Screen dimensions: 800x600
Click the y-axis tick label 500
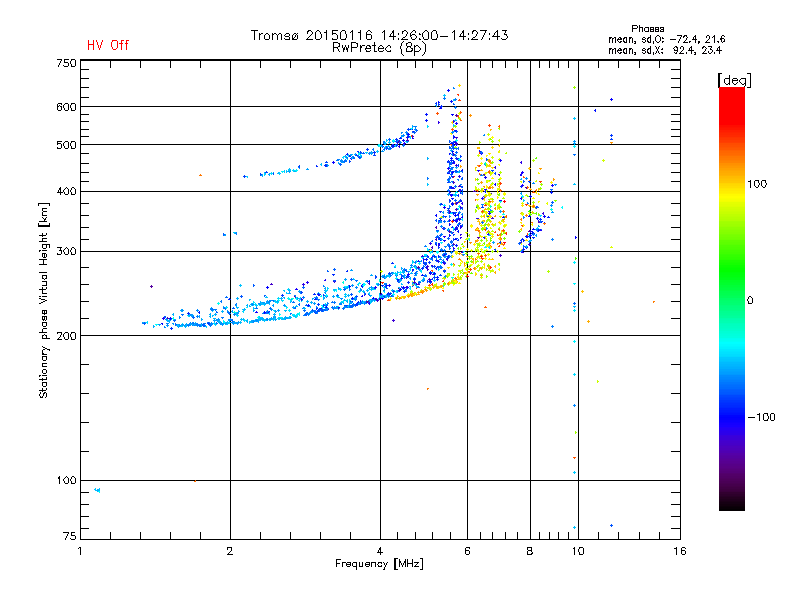point(67,145)
